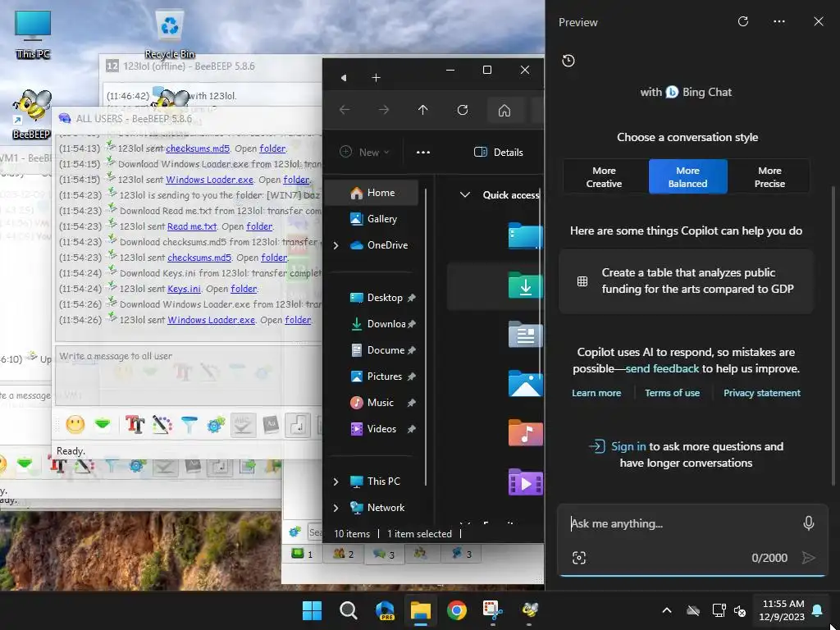Add new tab in File Explorer
The height and width of the screenshot is (630, 840).
click(376, 78)
